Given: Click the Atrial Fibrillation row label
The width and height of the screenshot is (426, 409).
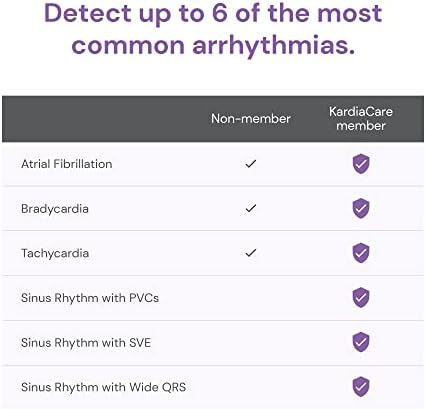Looking at the screenshot, I should click(67, 164).
